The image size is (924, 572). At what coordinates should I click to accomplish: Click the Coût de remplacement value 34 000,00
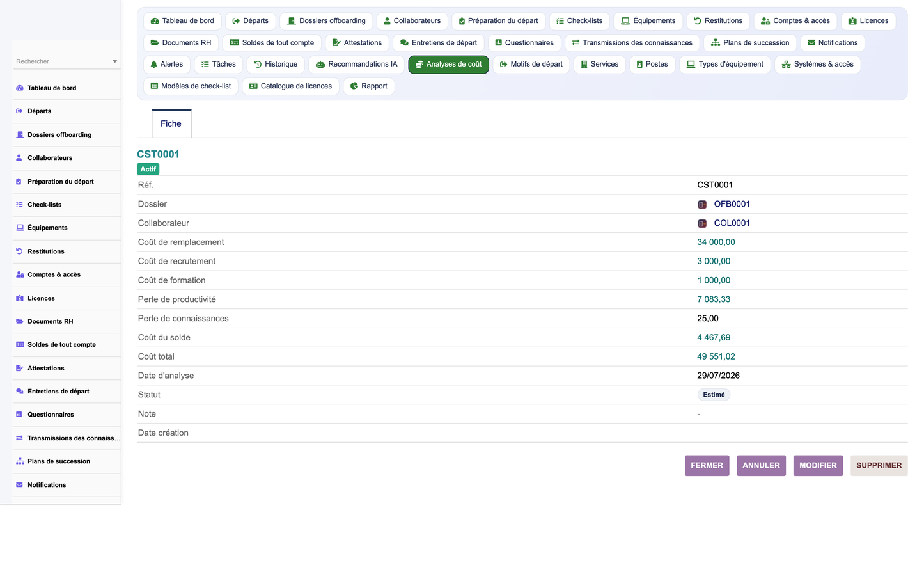716,242
